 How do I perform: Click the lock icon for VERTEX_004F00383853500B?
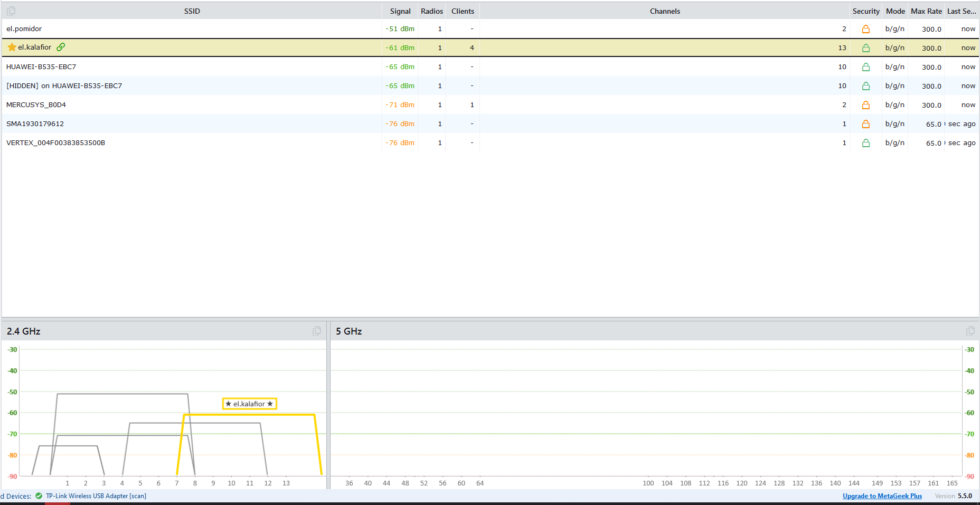click(866, 143)
